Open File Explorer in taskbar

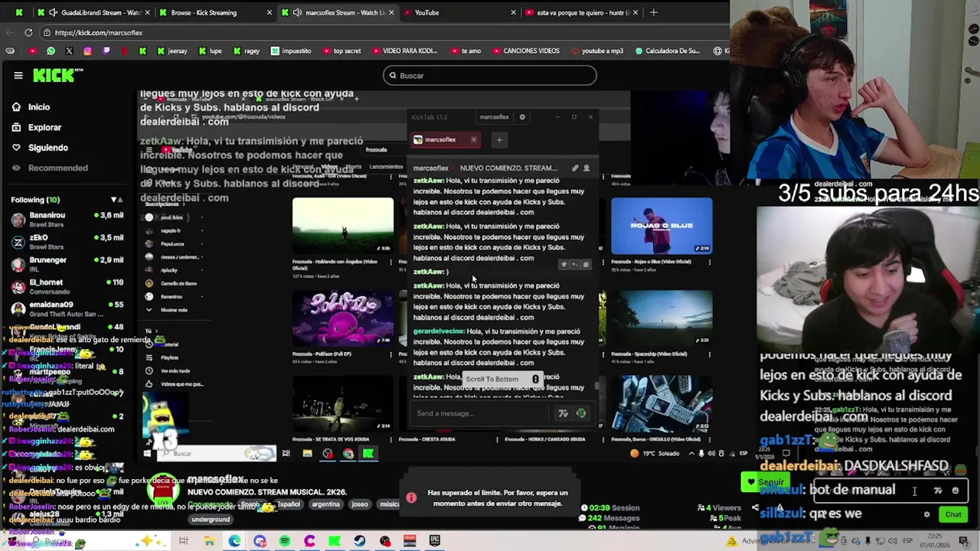pos(209,541)
